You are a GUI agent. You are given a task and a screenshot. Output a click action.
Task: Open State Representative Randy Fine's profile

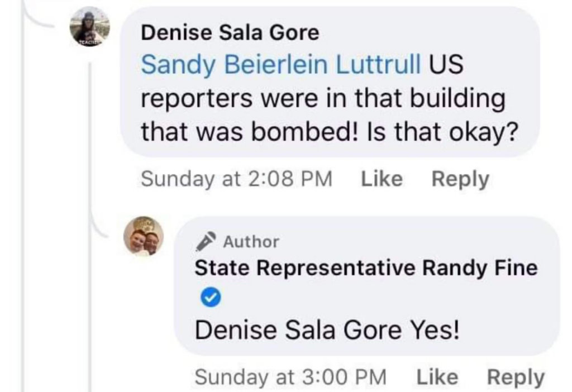(x=366, y=267)
